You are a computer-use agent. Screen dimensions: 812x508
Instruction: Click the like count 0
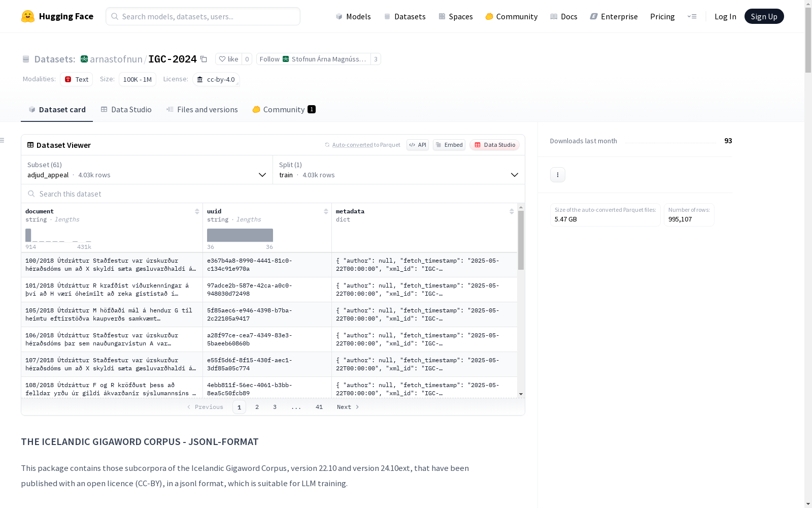[247, 59]
